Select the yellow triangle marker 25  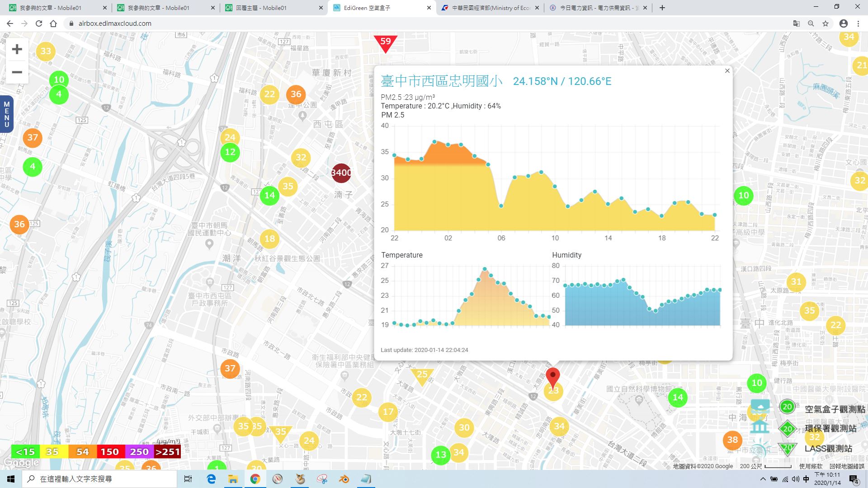tap(422, 375)
